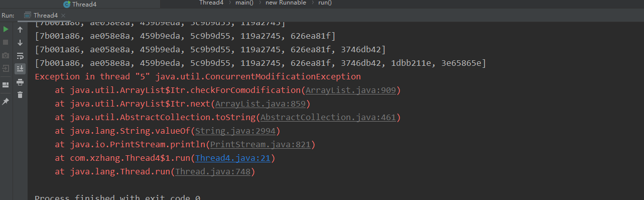Click the 'Run:' panel label
Screen dimensions: 644x200
tap(8, 16)
